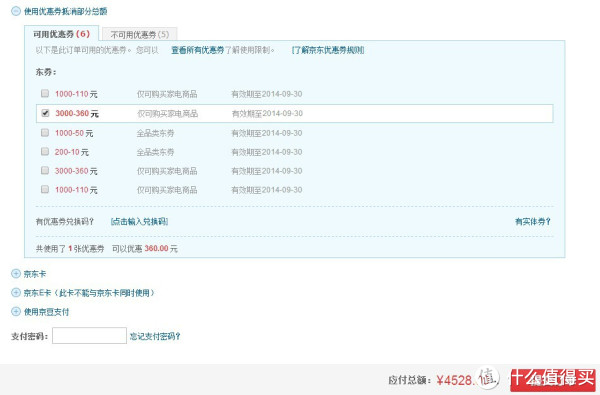The width and height of the screenshot is (600, 395).
Task: Expand the 京东E卡 section label
Action: 89,293
